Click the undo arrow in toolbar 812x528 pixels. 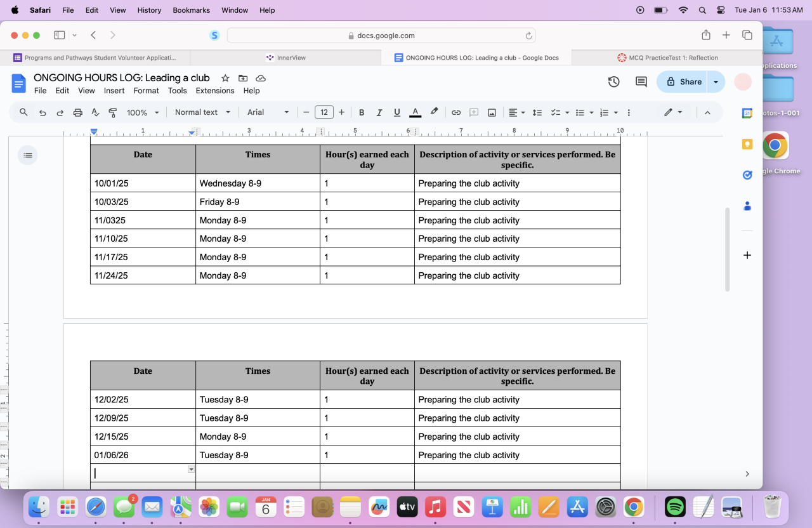click(x=43, y=112)
